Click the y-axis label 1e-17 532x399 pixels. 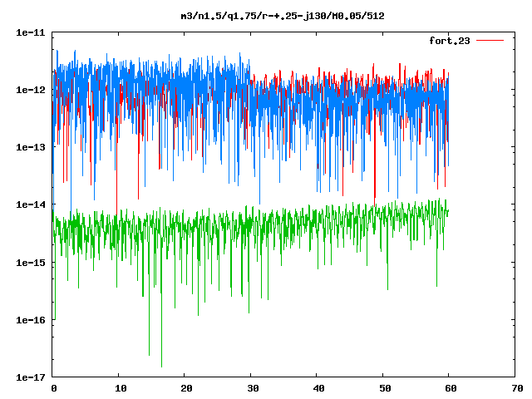tap(31, 377)
